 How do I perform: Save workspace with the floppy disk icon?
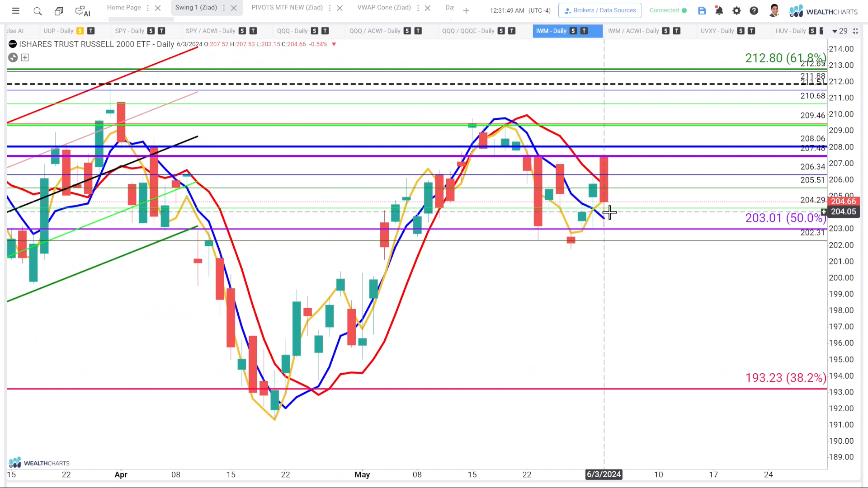702,10
